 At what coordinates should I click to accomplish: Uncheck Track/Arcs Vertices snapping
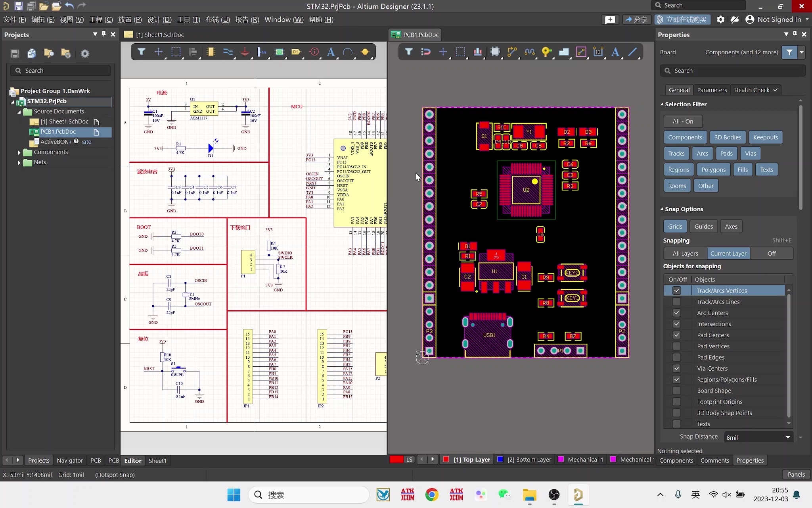pyautogui.click(x=676, y=291)
